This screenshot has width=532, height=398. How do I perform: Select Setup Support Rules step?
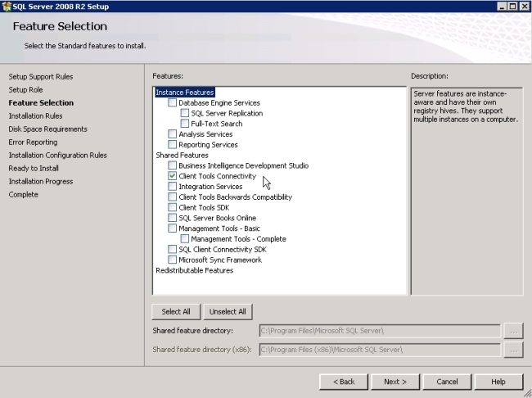(x=41, y=77)
